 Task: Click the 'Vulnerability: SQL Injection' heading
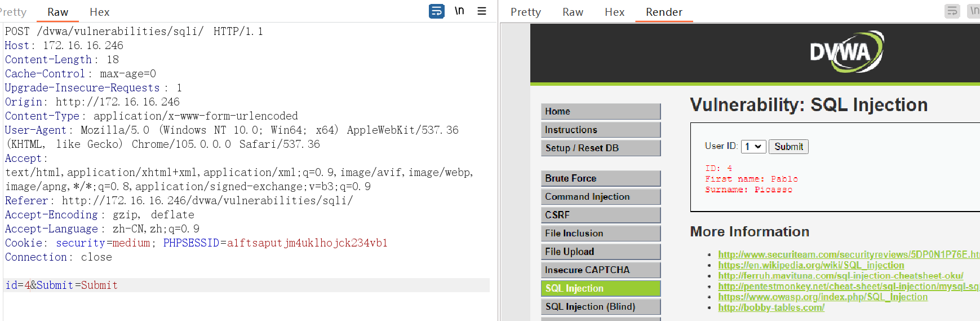(x=809, y=104)
